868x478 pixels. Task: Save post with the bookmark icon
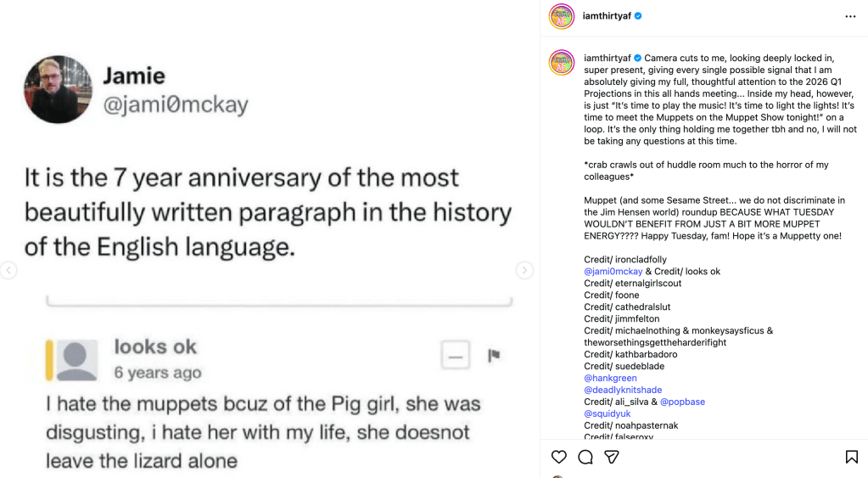pyautogui.click(x=851, y=457)
